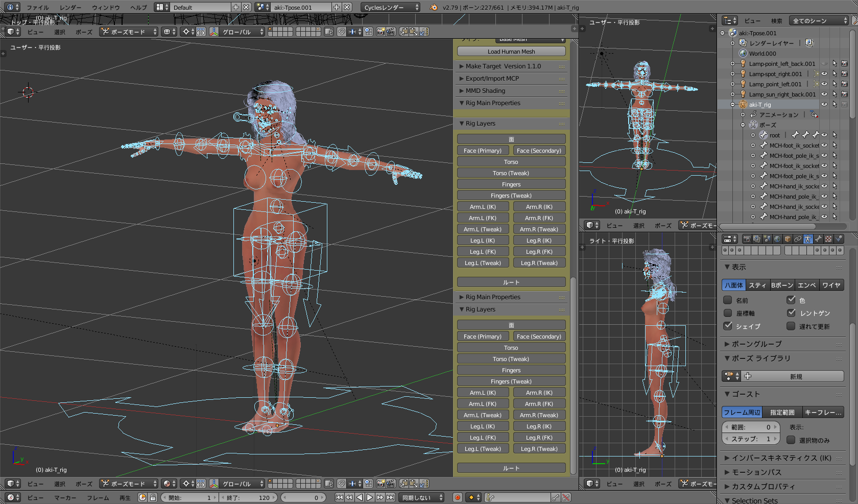Open the Bone properties tab icon

point(818,239)
